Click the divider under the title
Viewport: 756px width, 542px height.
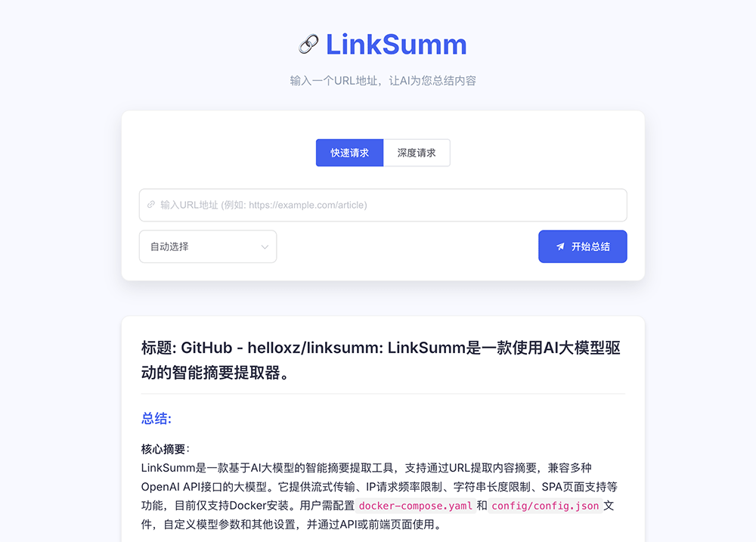pos(383,394)
